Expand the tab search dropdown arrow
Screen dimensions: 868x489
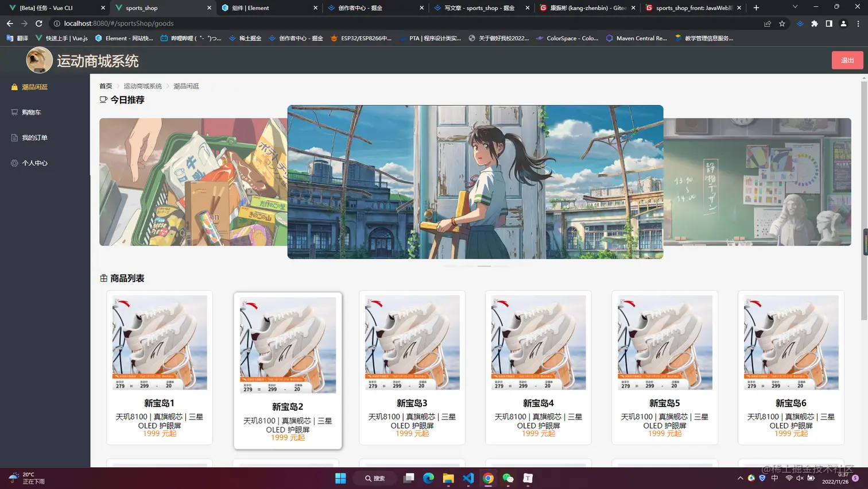(x=795, y=7)
